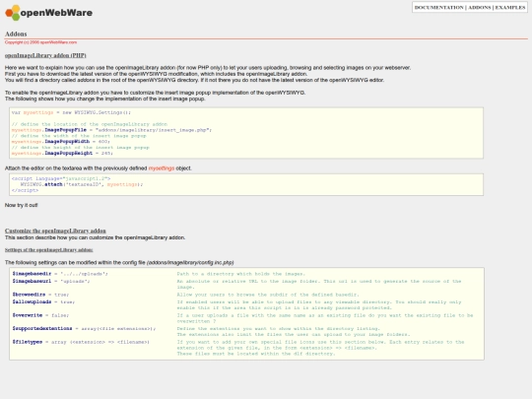Viewport: 532px width, 399px height.
Task: Click the openWebWare logo
Action: coord(49,13)
